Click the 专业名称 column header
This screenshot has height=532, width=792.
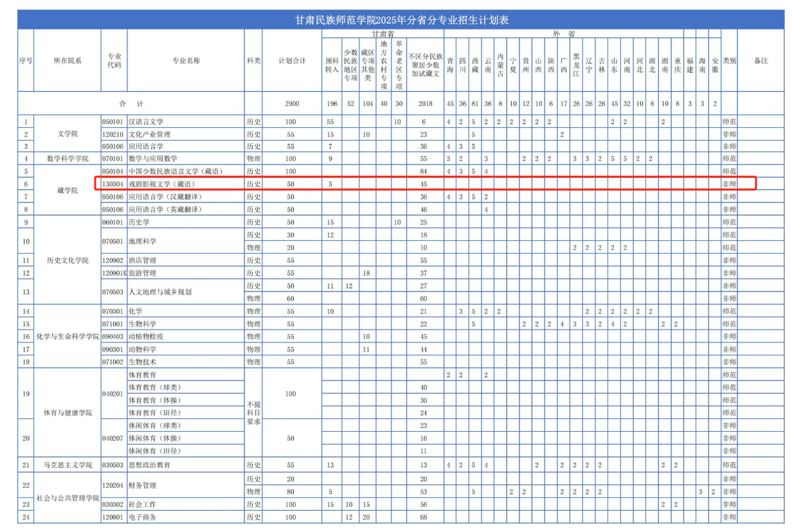coord(186,61)
